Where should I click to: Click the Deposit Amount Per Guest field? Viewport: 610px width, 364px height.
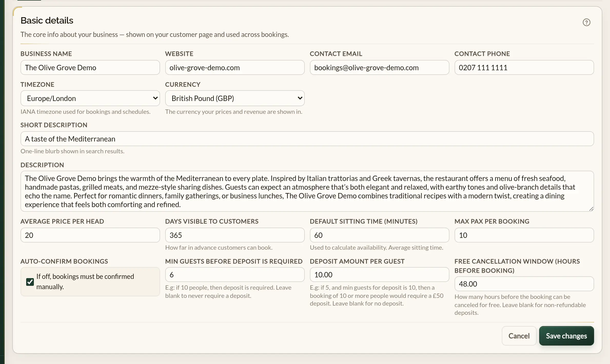[379, 275]
